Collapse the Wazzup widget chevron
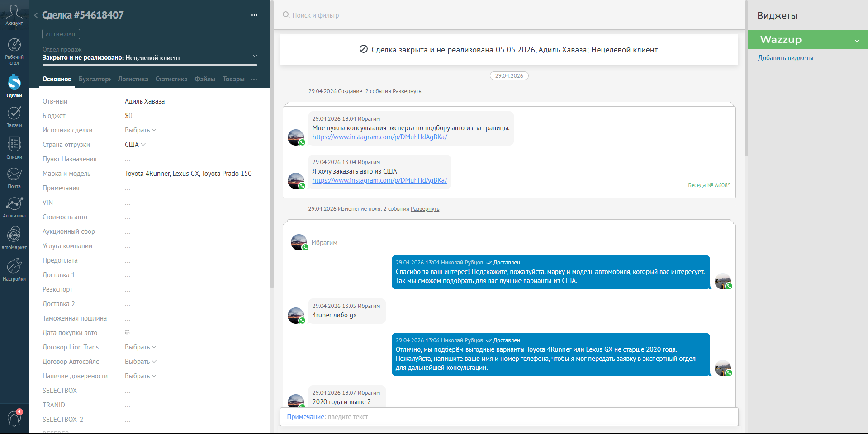Viewport: 868px width, 434px height. [857, 40]
